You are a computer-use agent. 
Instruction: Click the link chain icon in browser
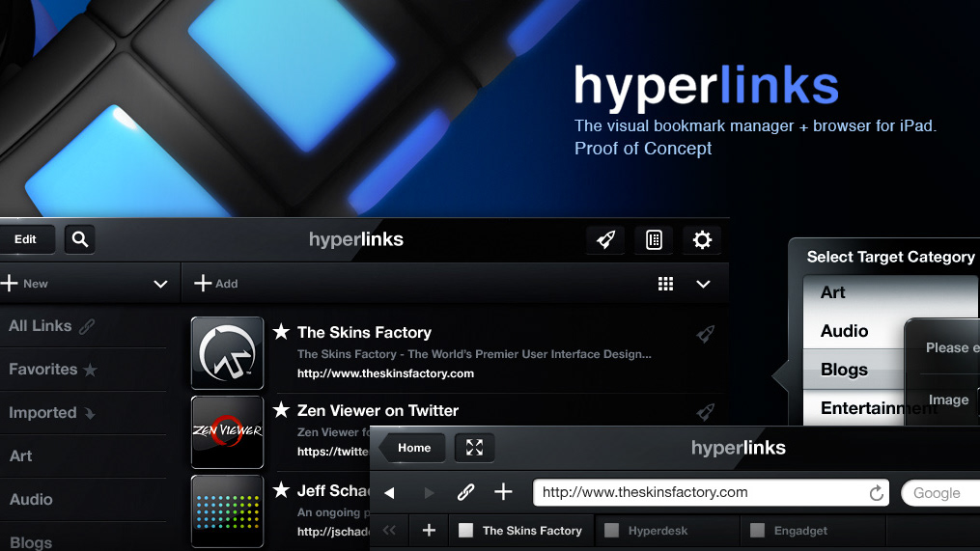(465, 492)
